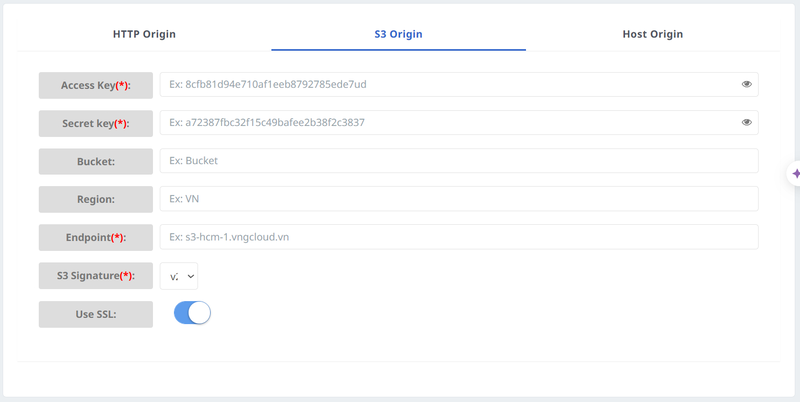Open the Host Origin tab
Image resolution: width=800 pixels, height=402 pixels.
point(652,34)
